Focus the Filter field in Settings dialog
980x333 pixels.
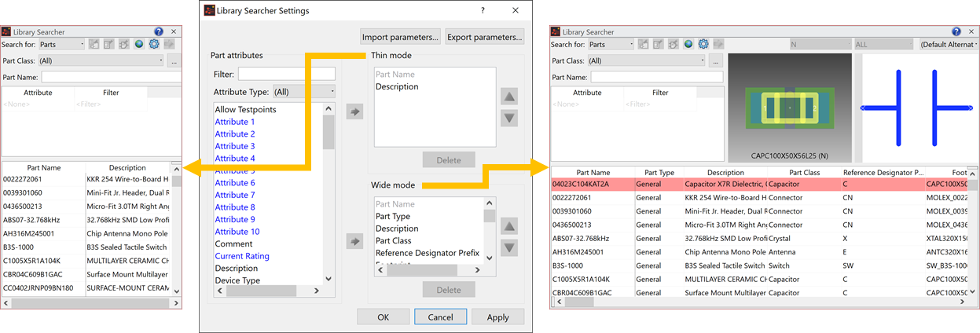[287, 74]
